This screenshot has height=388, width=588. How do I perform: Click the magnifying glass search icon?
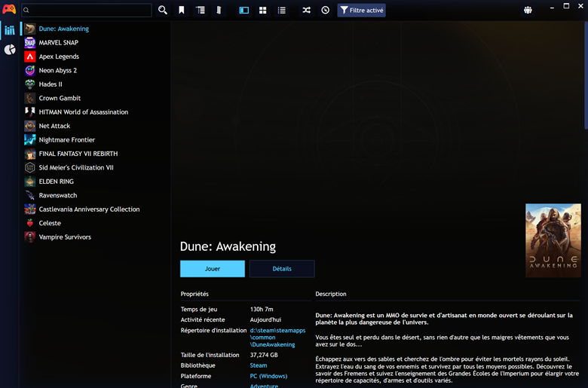(163, 11)
